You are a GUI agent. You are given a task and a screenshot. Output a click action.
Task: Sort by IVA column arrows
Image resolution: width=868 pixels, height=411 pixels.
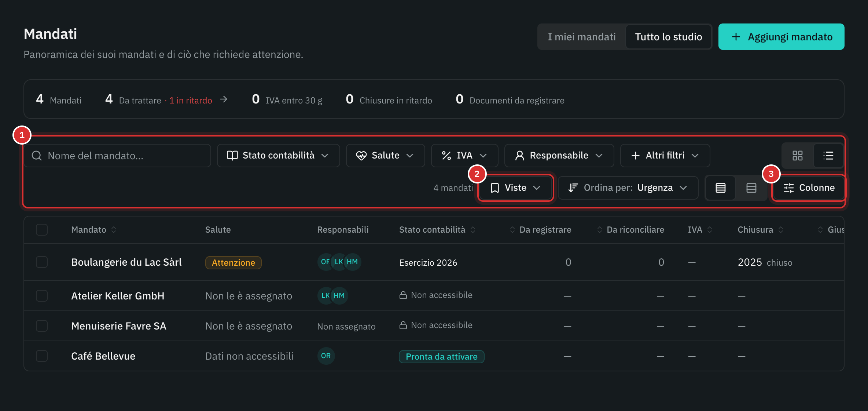(x=710, y=230)
